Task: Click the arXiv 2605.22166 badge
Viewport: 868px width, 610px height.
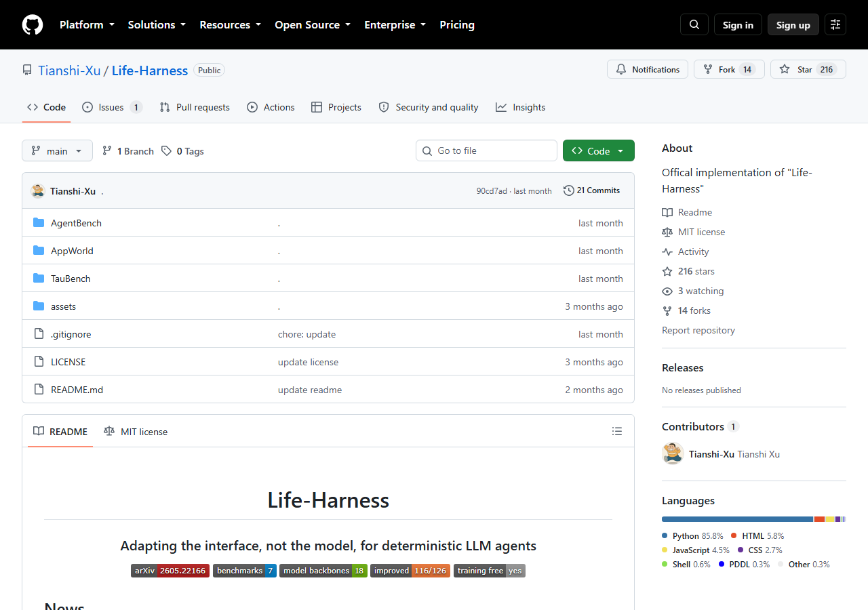Action: tap(170, 571)
